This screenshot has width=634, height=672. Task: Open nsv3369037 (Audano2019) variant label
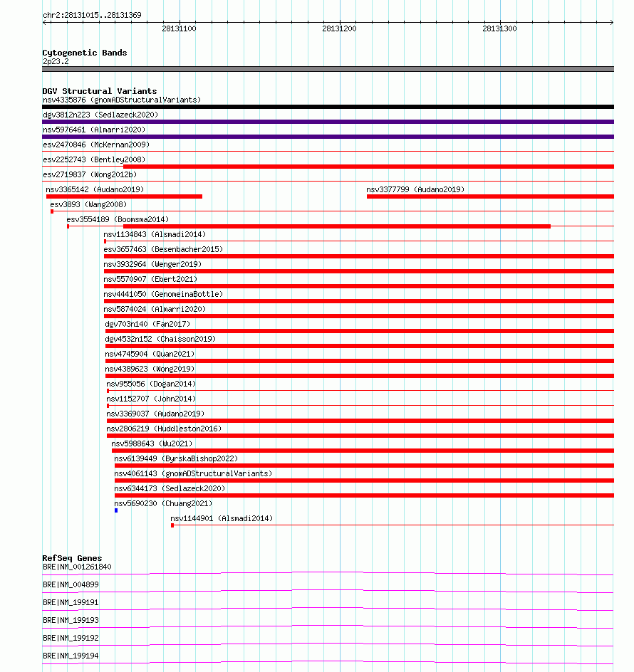click(x=155, y=414)
